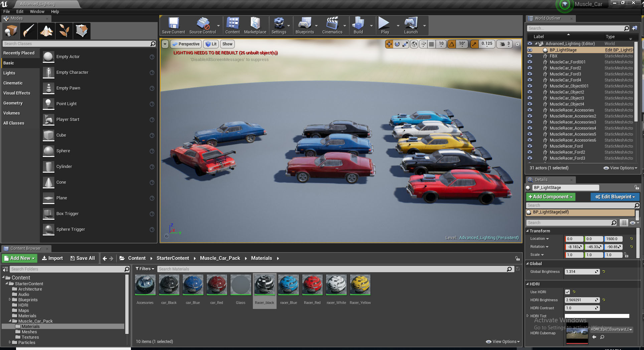Toggle surface snapping icon in viewport
This screenshot has width=644, height=350.
pyautogui.click(x=424, y=44)
